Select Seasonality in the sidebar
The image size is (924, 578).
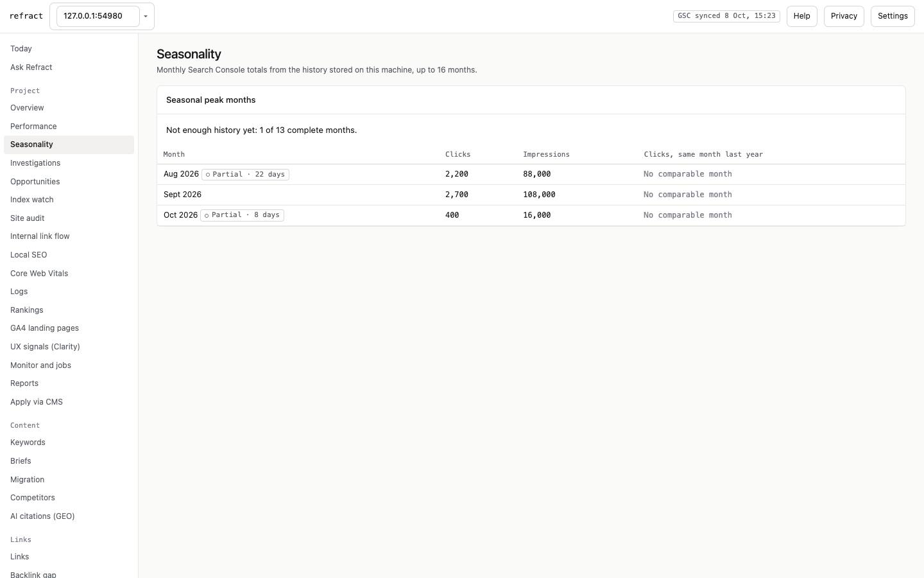coord(69,144)
